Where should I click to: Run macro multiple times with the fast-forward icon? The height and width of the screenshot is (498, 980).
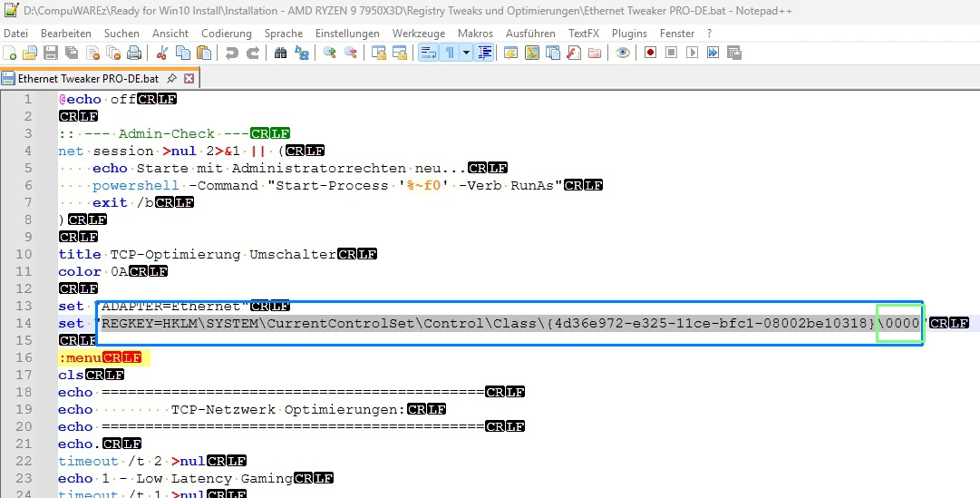click(713, 53)
